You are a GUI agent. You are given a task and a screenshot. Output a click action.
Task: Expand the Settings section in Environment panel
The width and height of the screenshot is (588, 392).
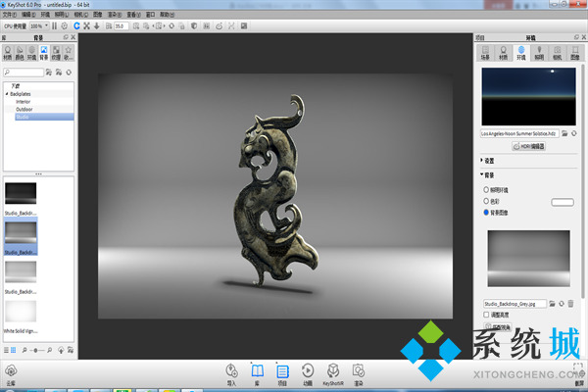coord(482,160)
